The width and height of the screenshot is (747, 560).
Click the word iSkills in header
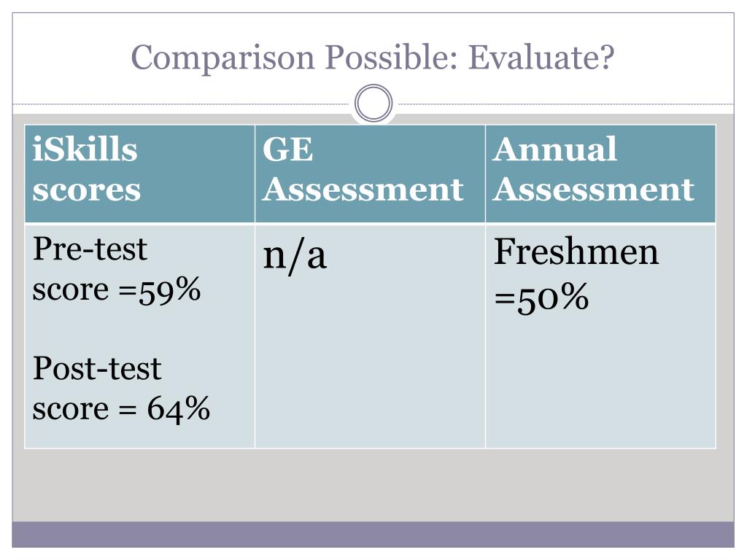tap(85, 149)
